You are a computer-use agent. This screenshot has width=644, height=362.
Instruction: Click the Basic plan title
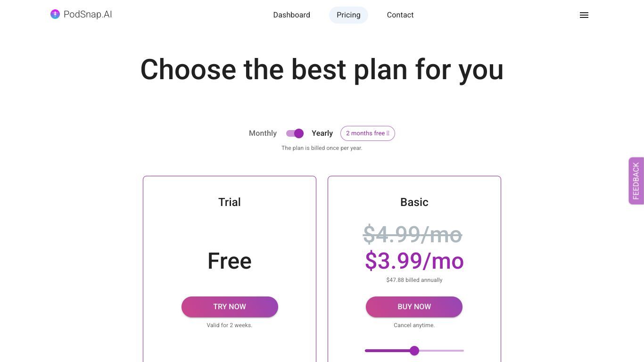(414, 202)
